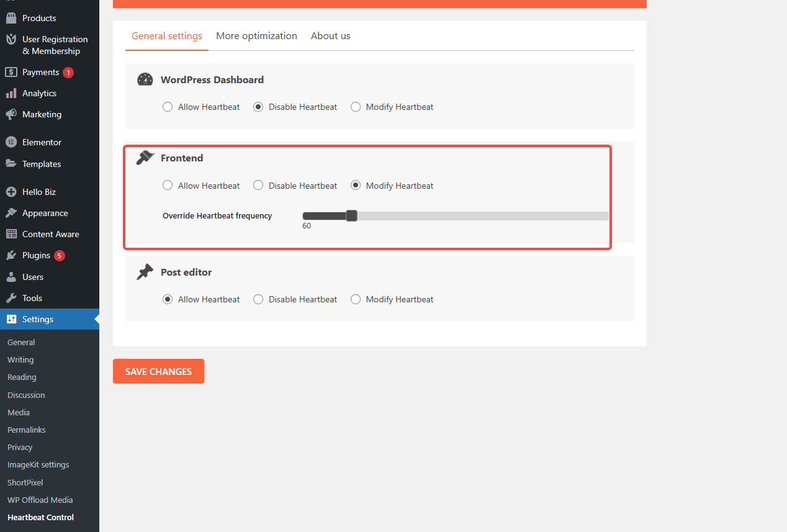The image size is (787, 532).
Task: Open the Heartbeat Control submenu link
Action: [40, 517]
